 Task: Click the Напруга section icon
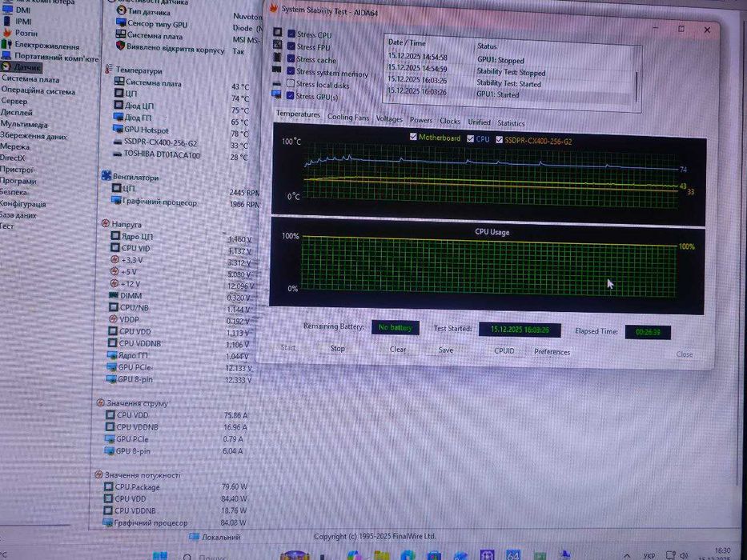(x=106, y=223)
